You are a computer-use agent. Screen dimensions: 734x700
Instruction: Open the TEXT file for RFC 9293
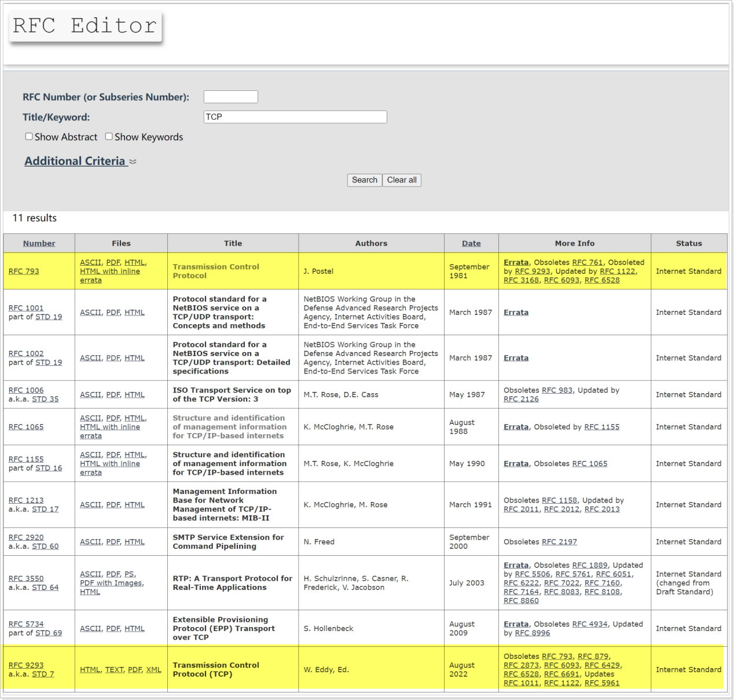(x=114, y=670)
